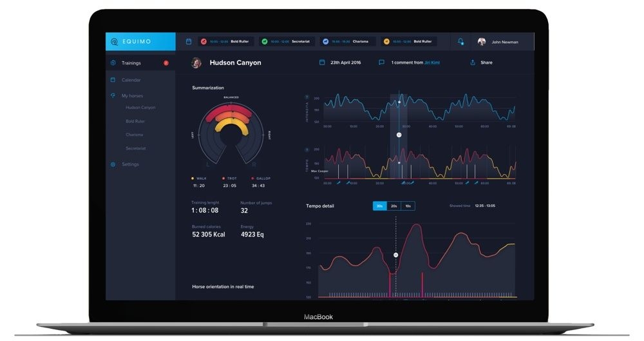Click the share upload icon
Screen dimensions: 644x341
473,63
